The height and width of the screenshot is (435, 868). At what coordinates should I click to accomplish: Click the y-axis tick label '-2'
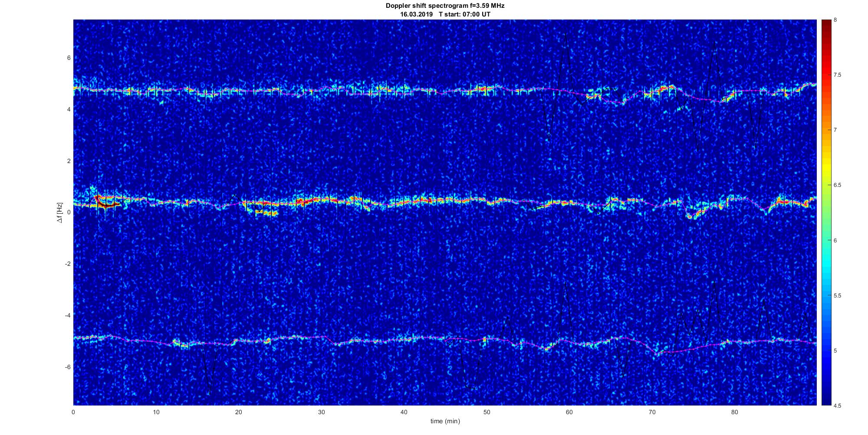pyautogui.click(x=68, y=264)
